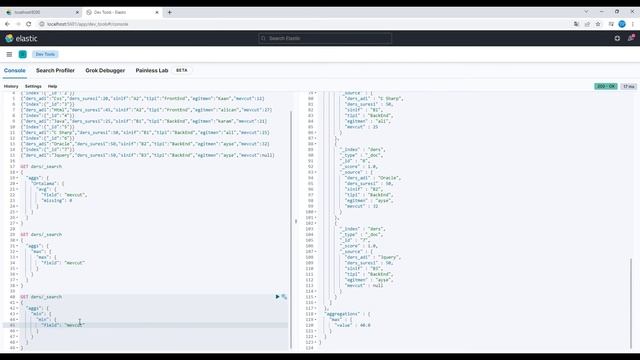Click the GET ders/_search request on line 17
640x360 pixels.
tap(41, 167)
